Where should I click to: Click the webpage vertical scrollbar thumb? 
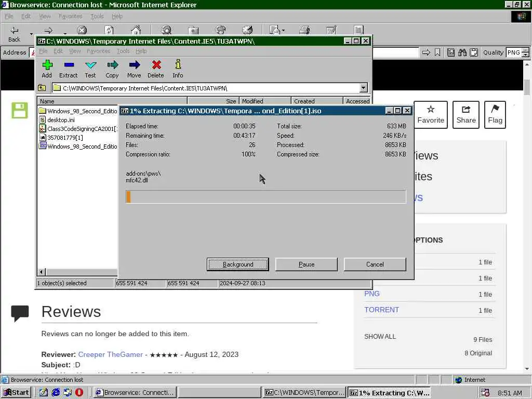[527, 87]
